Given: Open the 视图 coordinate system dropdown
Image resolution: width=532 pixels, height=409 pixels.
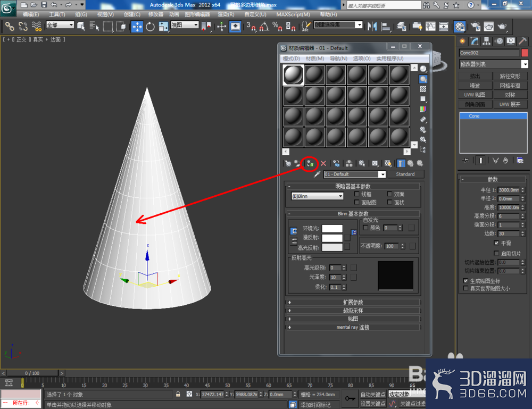Looking at the screenshot, I should click(185, 25).
